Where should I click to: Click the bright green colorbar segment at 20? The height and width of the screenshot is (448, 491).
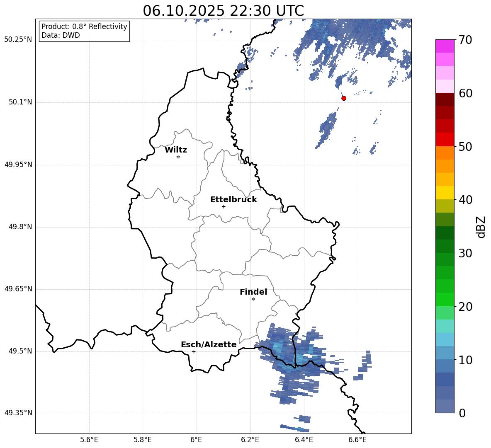click(445, 299)
